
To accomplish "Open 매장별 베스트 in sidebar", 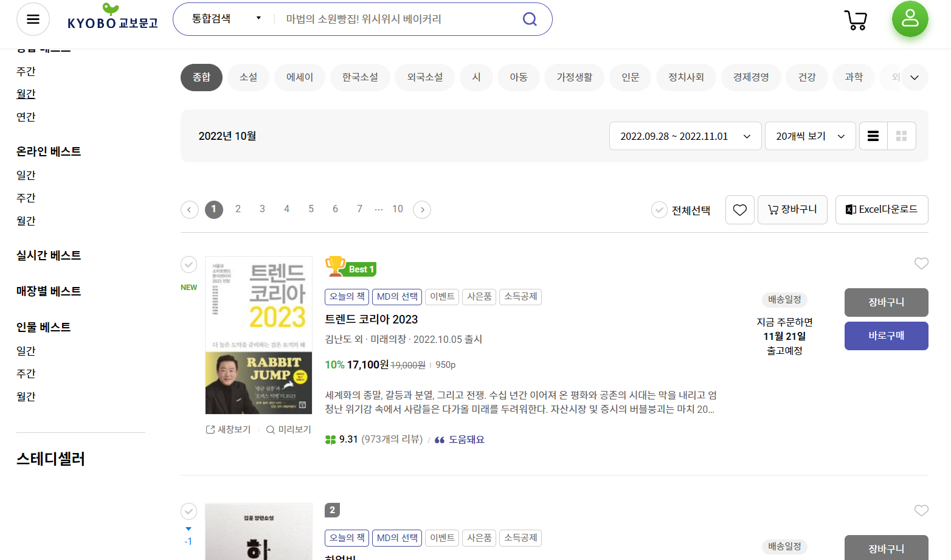I will coord(49,291).
